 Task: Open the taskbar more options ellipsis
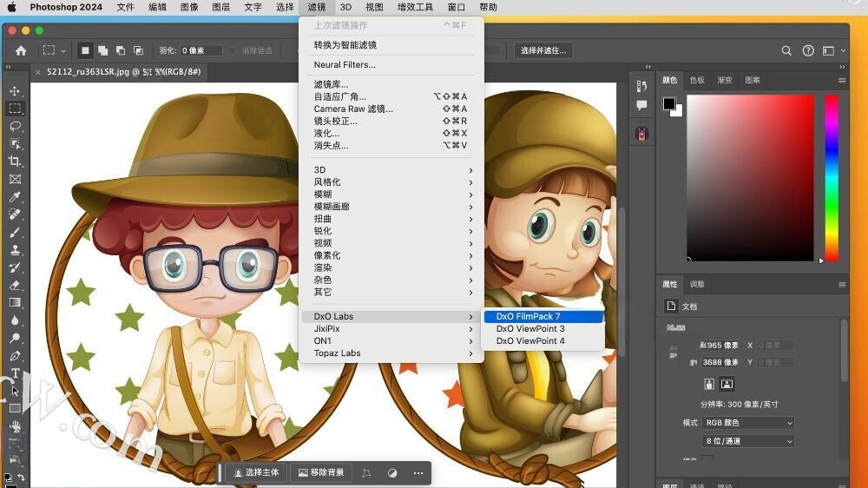(x=418, y=472)
